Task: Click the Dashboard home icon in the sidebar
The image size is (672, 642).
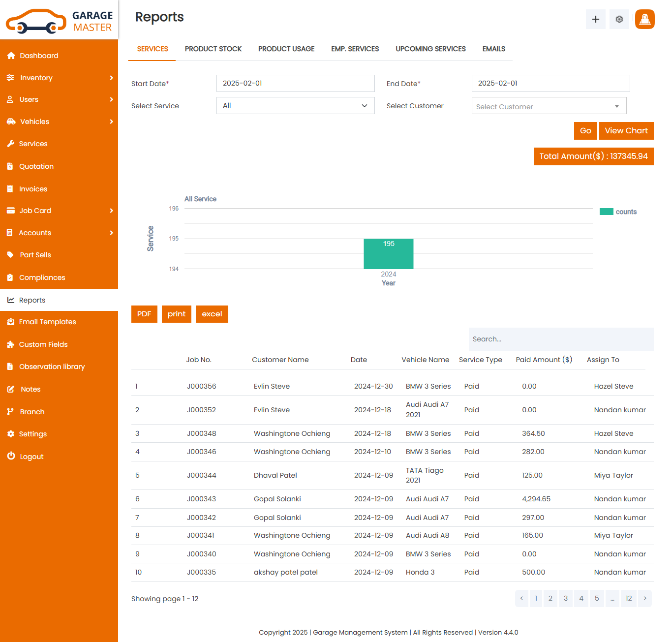Action: 11,56
